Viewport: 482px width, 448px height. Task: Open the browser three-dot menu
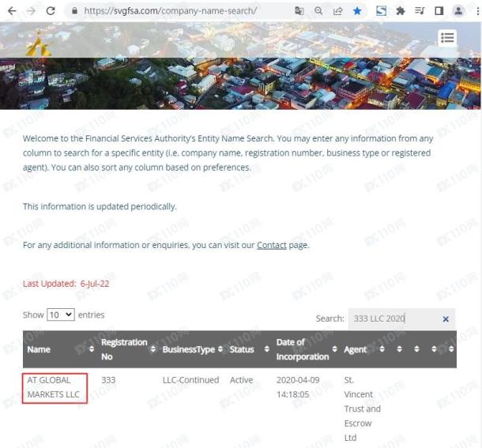[477, 11]
